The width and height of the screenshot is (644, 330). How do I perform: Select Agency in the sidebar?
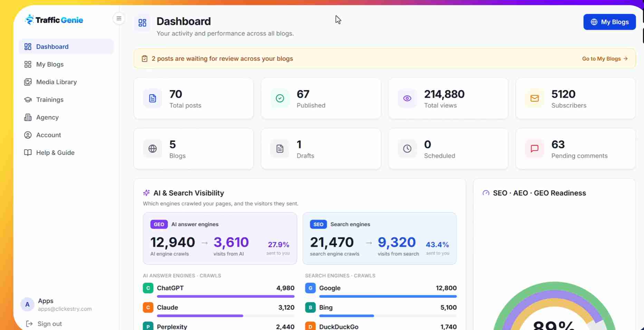(x=66, y=117)
